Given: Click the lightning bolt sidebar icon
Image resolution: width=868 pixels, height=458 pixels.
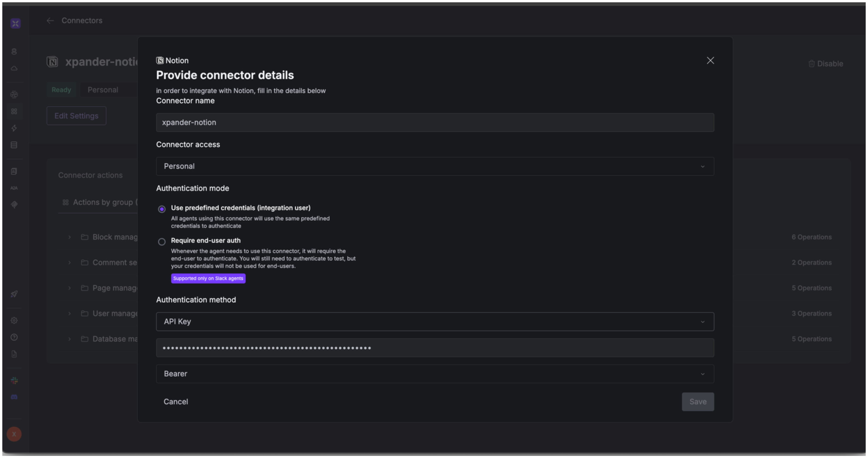Looking at the screenshot, I should [x=14, y=128].
